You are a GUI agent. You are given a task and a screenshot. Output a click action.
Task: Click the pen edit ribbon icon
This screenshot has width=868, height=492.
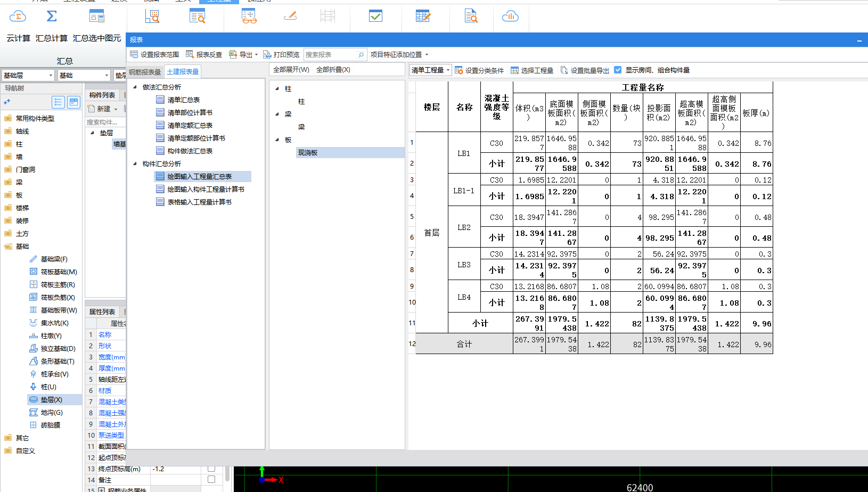[290, 17]
